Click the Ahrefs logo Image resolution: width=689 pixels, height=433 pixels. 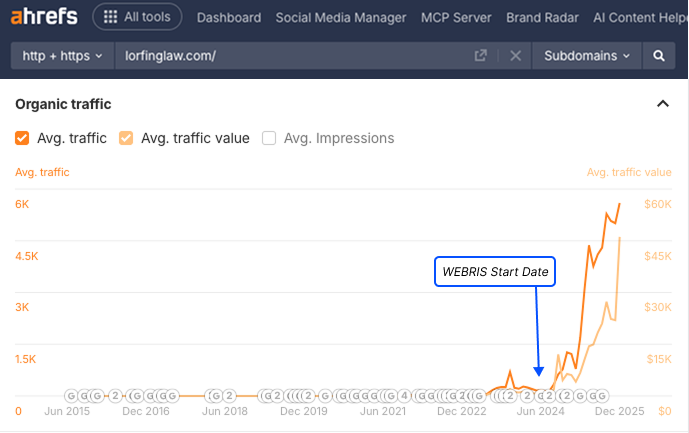click(45, 17)
